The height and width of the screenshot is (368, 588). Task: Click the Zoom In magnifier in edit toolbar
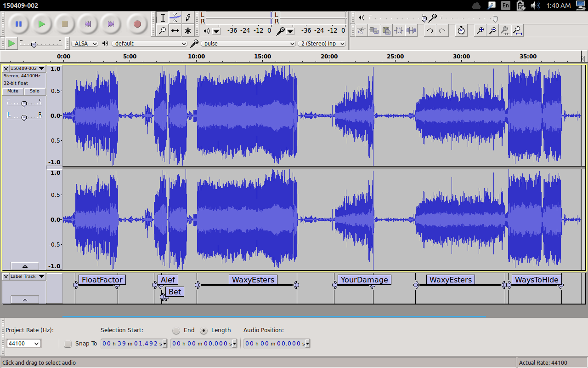point(480,31)
